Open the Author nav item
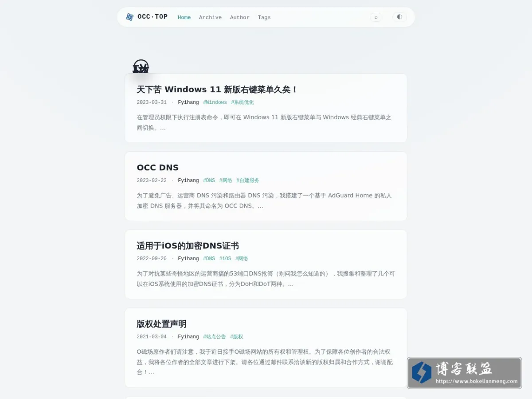 pos(239,17)
